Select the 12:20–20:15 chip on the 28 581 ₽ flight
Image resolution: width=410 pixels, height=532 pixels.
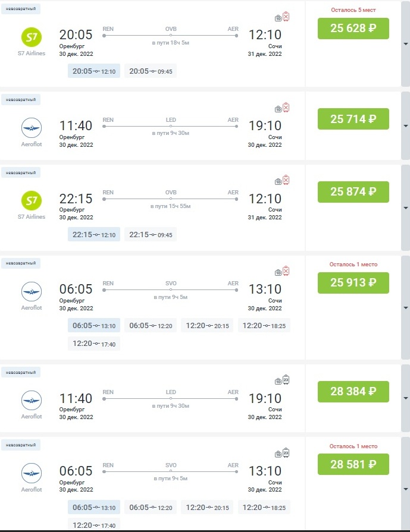207,507
